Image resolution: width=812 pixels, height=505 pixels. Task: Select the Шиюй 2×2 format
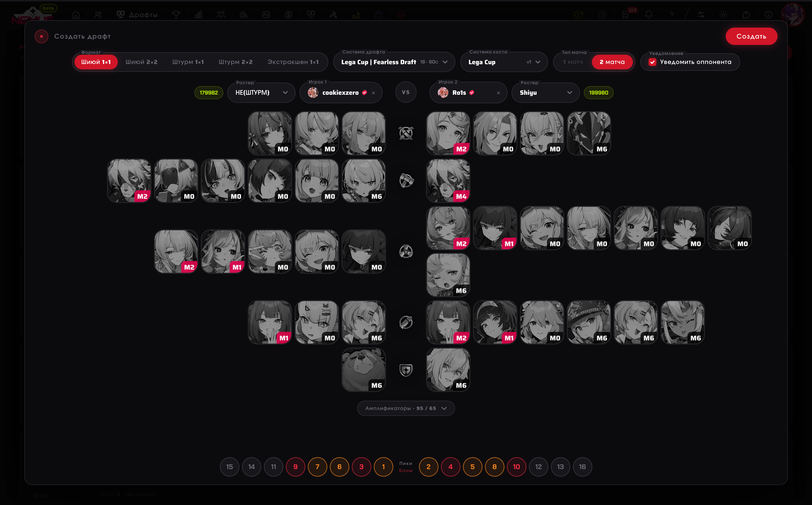pyautogui.click(x=141, y=62)
